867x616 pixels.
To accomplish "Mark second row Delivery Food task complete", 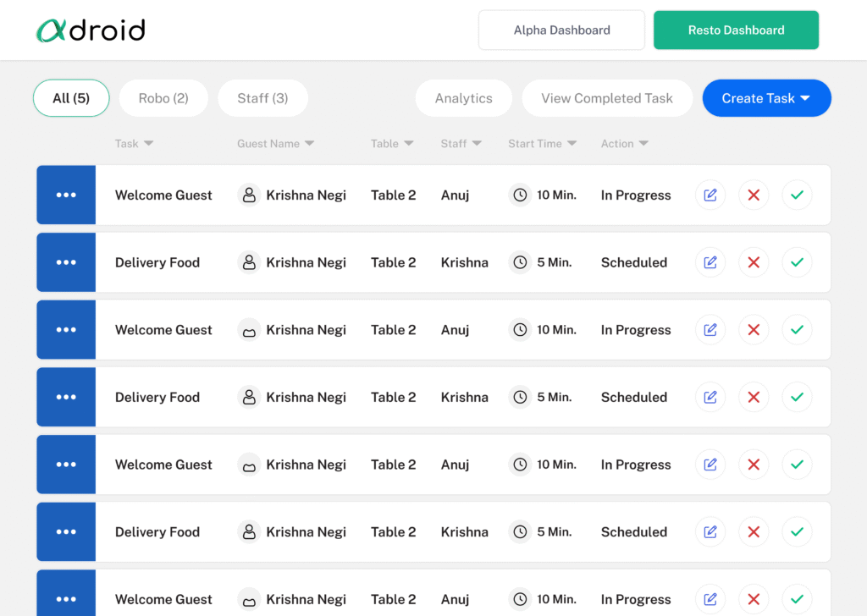I will [797, 262].
